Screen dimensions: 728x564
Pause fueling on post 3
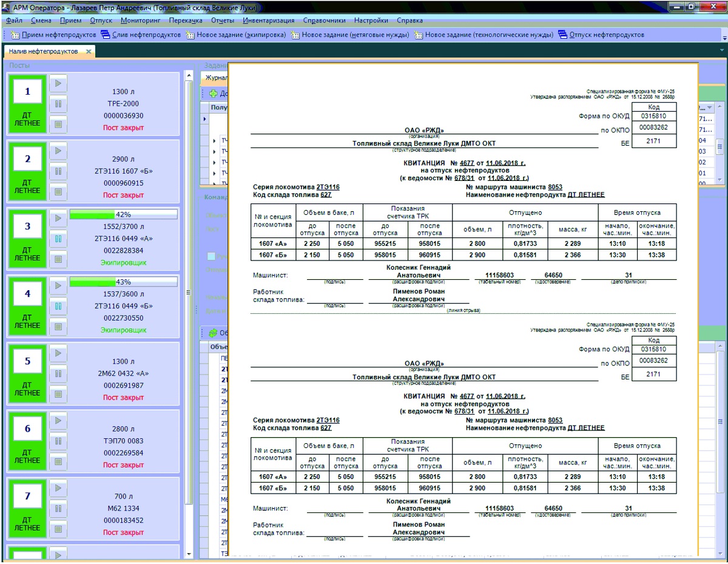[x=58, y=239]
